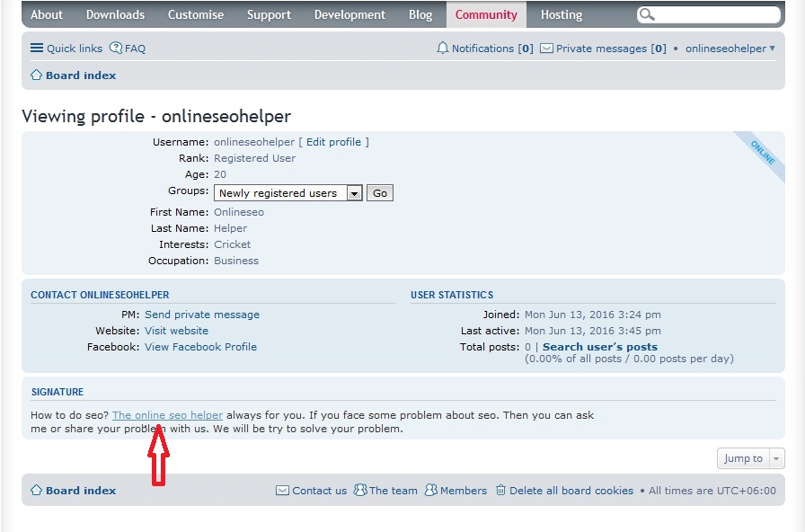Image resolution: width=805 pixels, height=532 pixels.
Task: Open Members via the footer icon
Action: coord(429,491)
